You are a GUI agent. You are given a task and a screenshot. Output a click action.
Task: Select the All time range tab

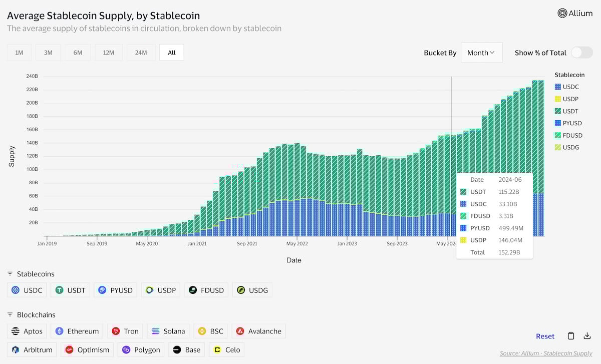click(x=172, y=53)
